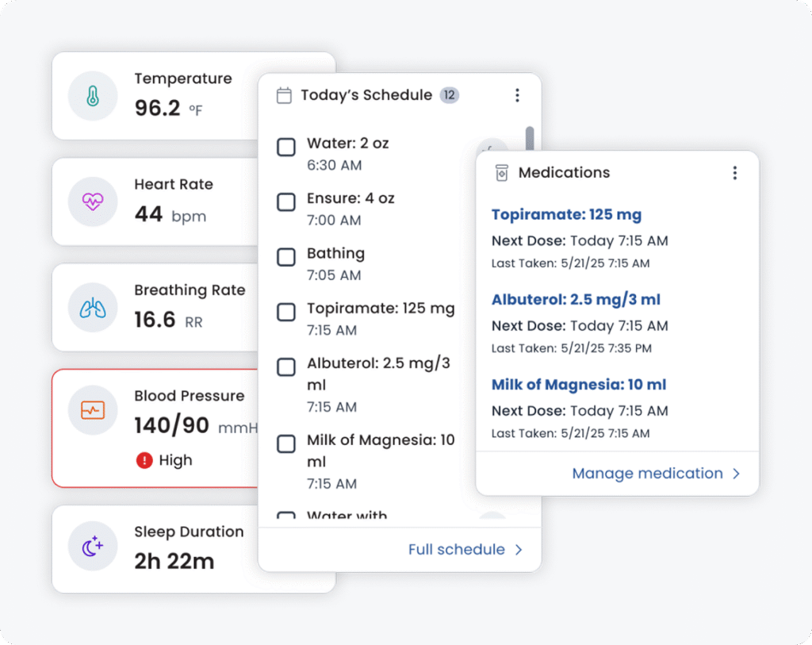Click the red High alert icon
812x645 pixels.
pos(144,460)
